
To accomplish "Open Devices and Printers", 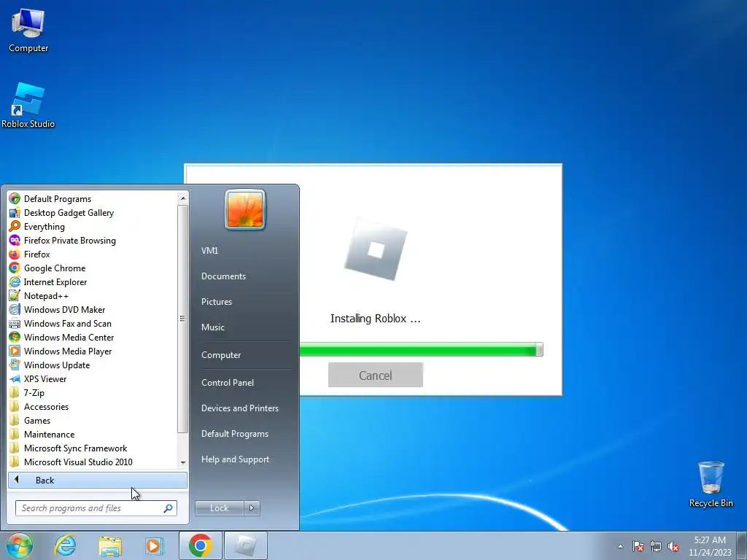I will click(240, 408).
